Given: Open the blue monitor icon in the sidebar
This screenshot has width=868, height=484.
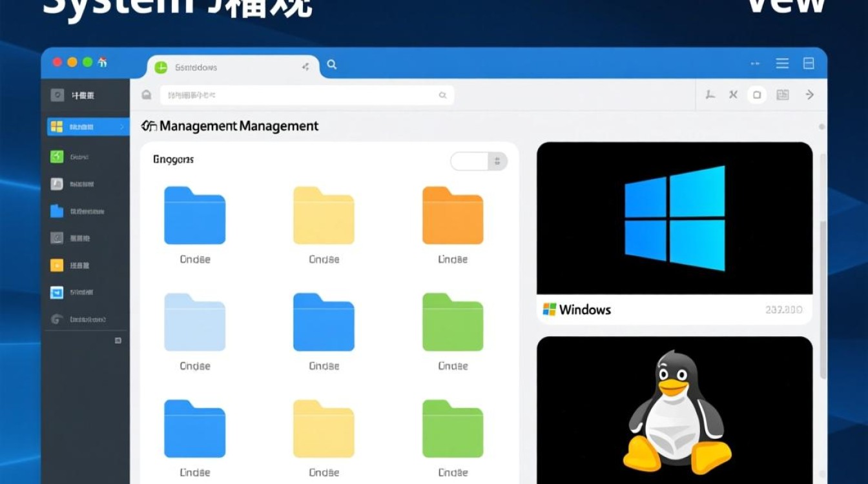Looking at the screenshot, I should pos(58,292).
